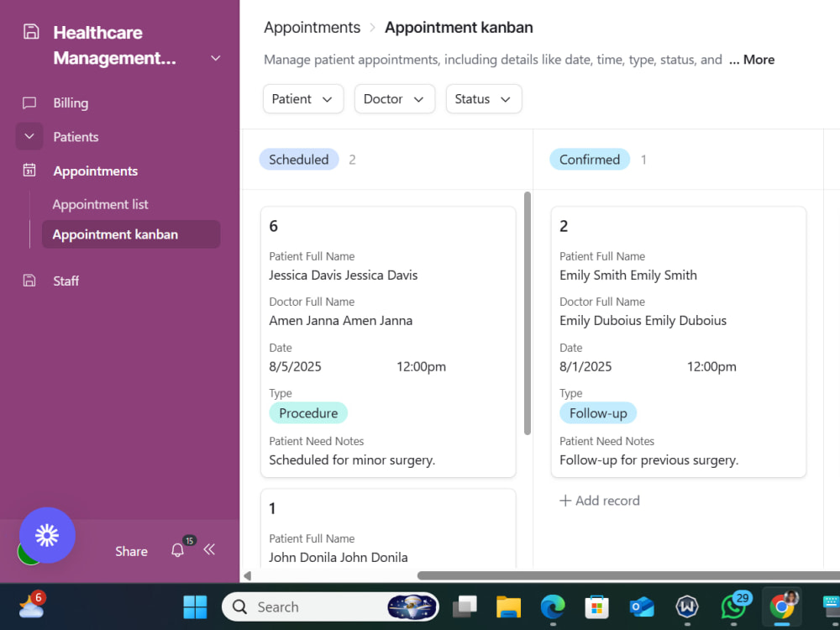Open the taskbar weather widget
The image size is (840, 630).
point(31,606)
